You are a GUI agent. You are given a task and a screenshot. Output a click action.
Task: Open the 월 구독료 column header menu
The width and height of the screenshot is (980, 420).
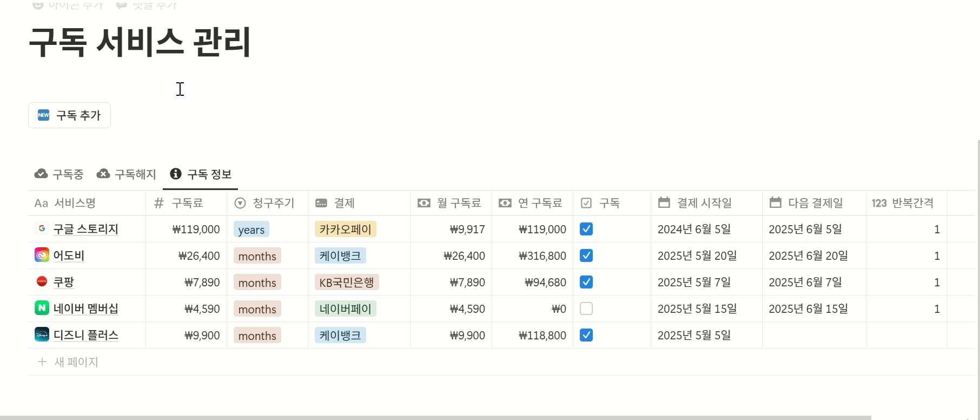tap(452, 203)
